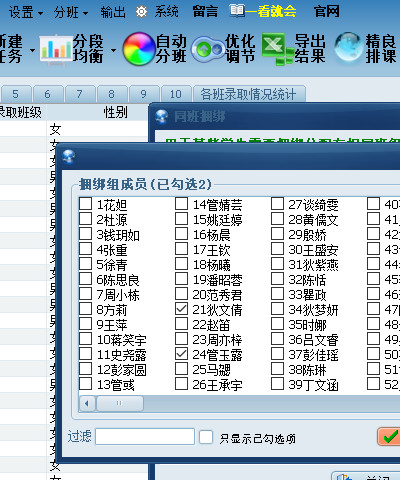This screenshot has height=480, width=400.
Task: Click the 导出结果 button label
Action: [310, 49]
